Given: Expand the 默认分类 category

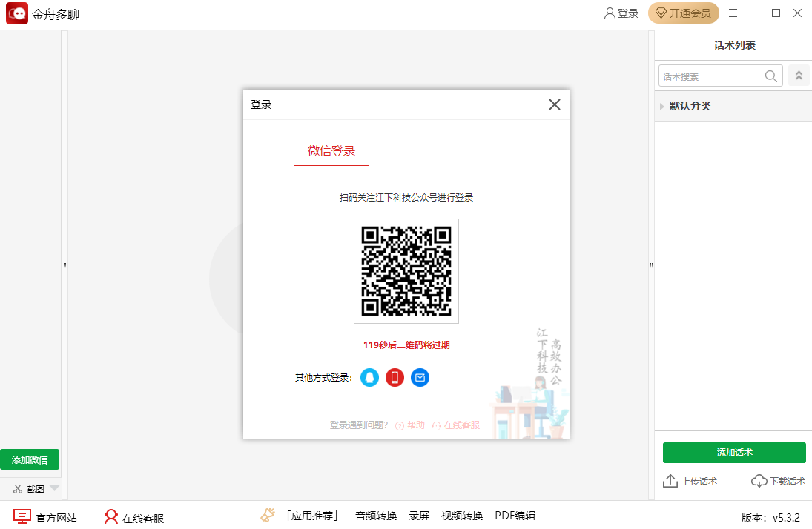Looking at the screenshot, I should click(662, 107).
